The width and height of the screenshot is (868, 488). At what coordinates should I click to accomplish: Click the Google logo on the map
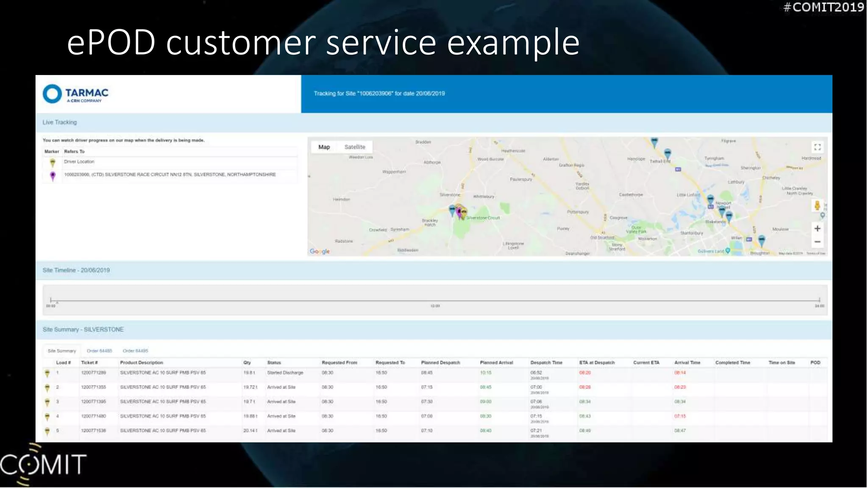click(320, 251)
